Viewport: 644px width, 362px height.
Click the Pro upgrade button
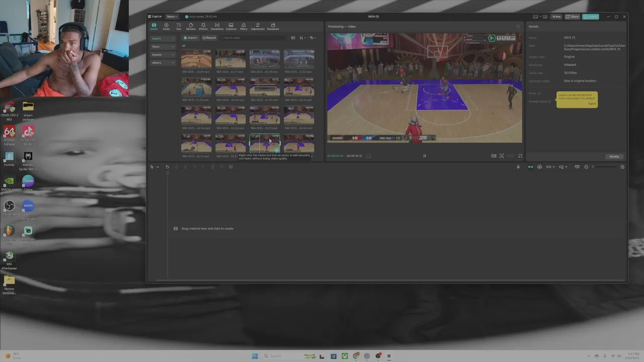556,17
